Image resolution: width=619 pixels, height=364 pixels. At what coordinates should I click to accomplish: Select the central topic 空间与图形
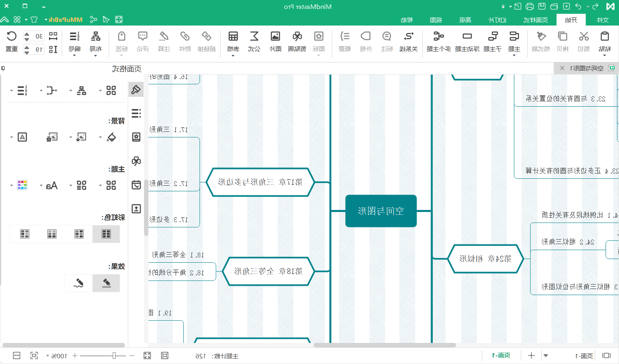381,211
